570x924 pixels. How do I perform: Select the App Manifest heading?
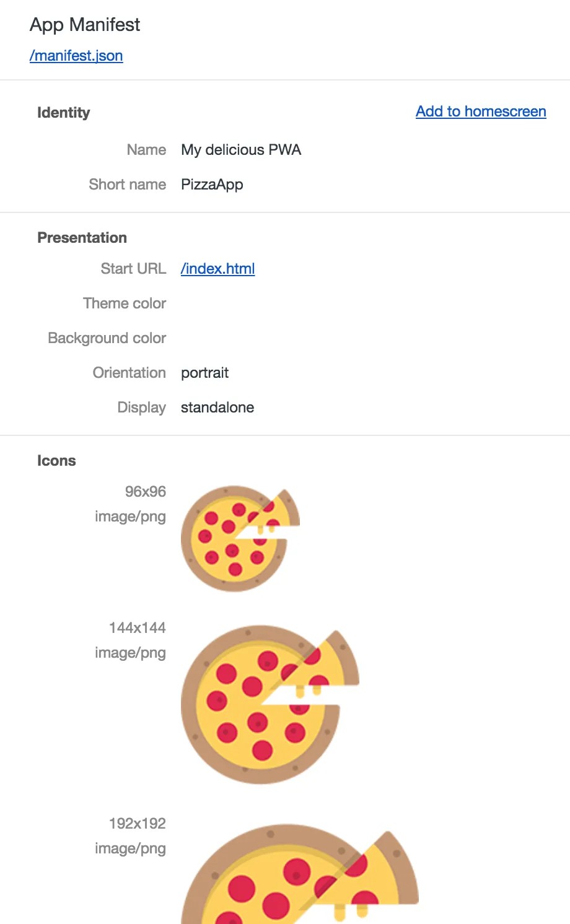click(85, 25)
